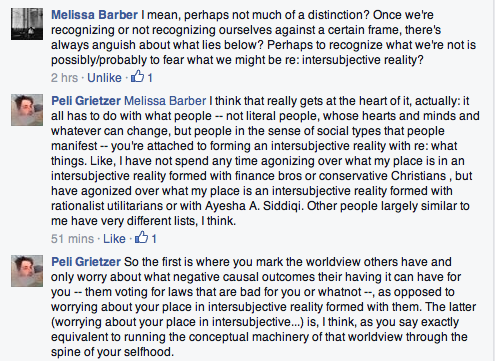Click thumbs-up icon on 51 mins comment

click(141, 237)
